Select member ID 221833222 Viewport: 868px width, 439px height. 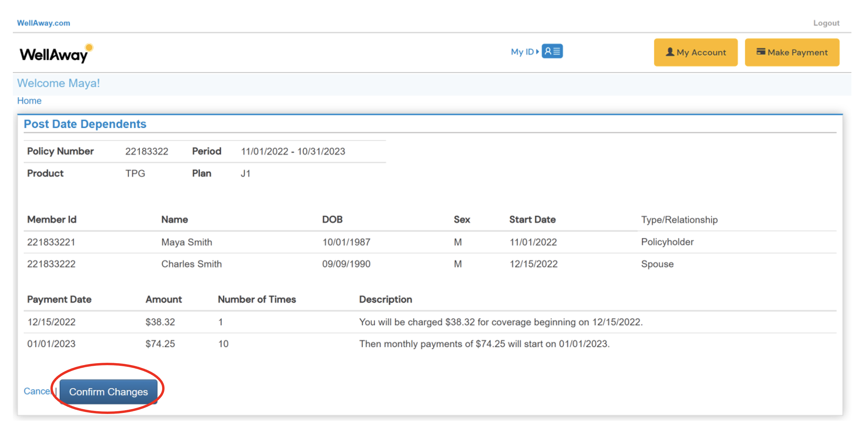51,264
